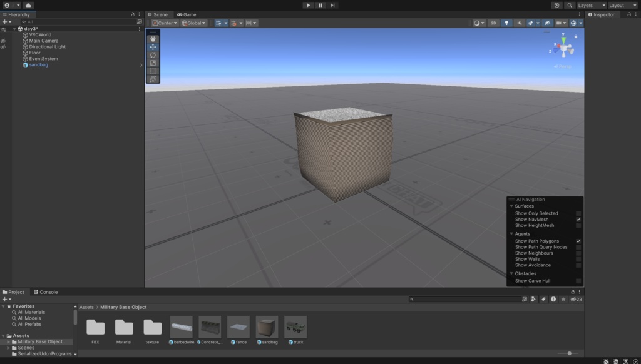Toggle Persp projection label
This screenshot has height=364, width=641.
pyautogui.click(x=563, y=66)
